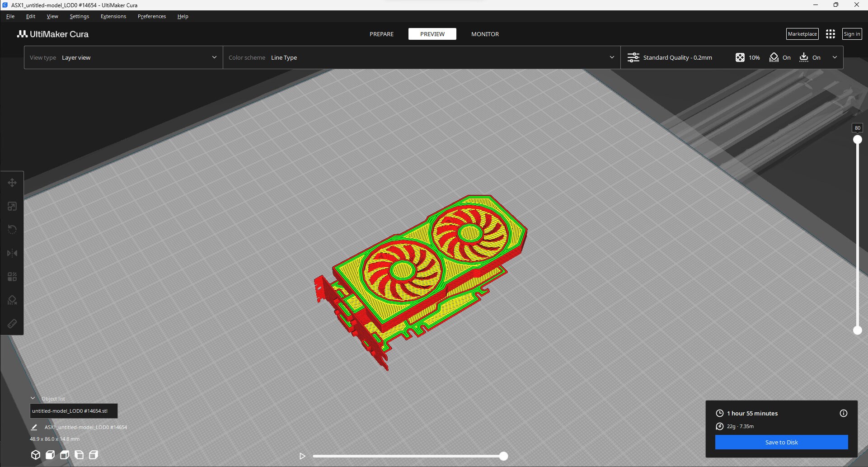Open the Extensions menu
The image size is (868, 467).
point(113,16)
